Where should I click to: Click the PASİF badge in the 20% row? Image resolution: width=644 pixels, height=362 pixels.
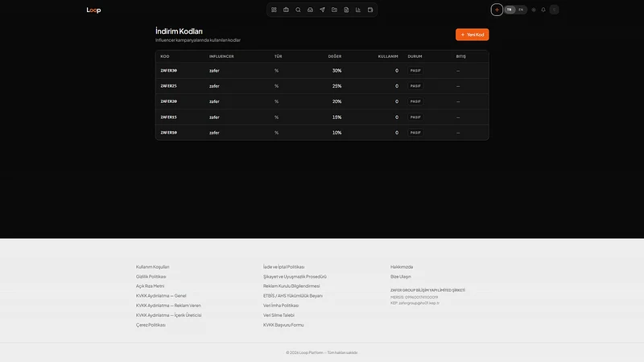click(x=415, y=101)
